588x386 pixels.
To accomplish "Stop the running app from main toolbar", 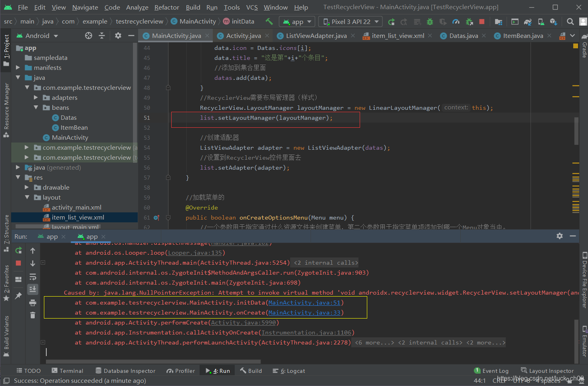I will [482, 22].
